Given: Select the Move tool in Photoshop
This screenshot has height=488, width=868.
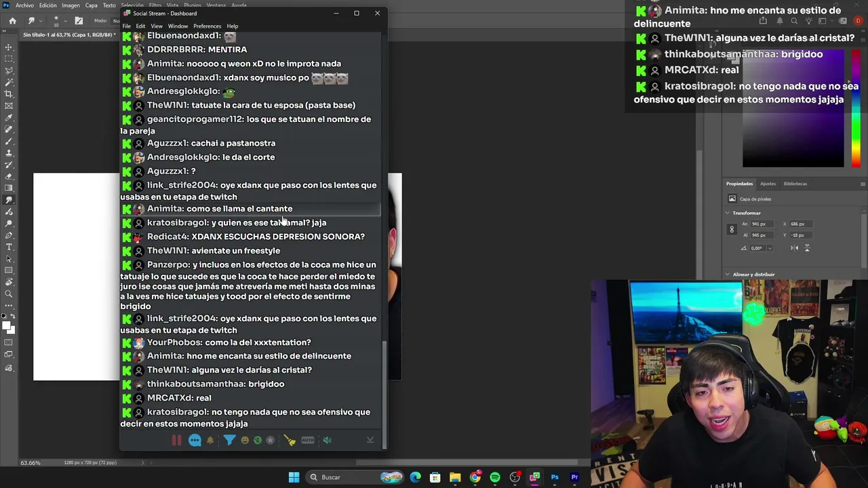Looking at the screenshot, I should tap(9, 47).
